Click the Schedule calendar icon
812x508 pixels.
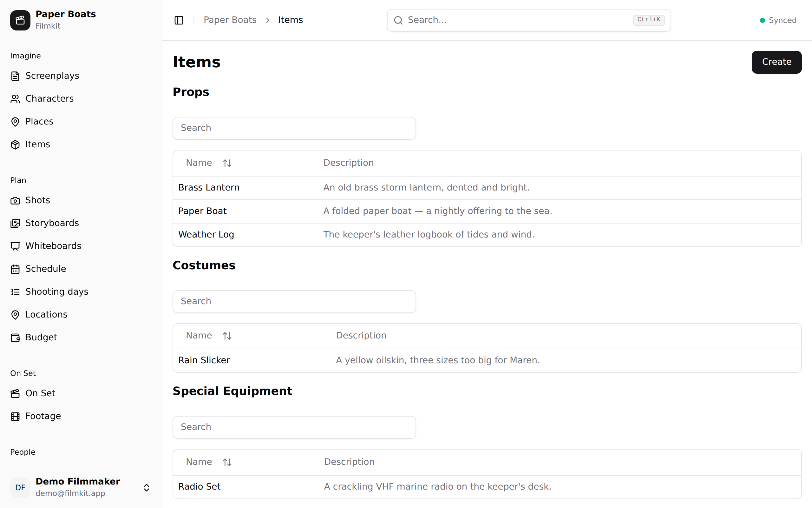[x=15, y=269]
